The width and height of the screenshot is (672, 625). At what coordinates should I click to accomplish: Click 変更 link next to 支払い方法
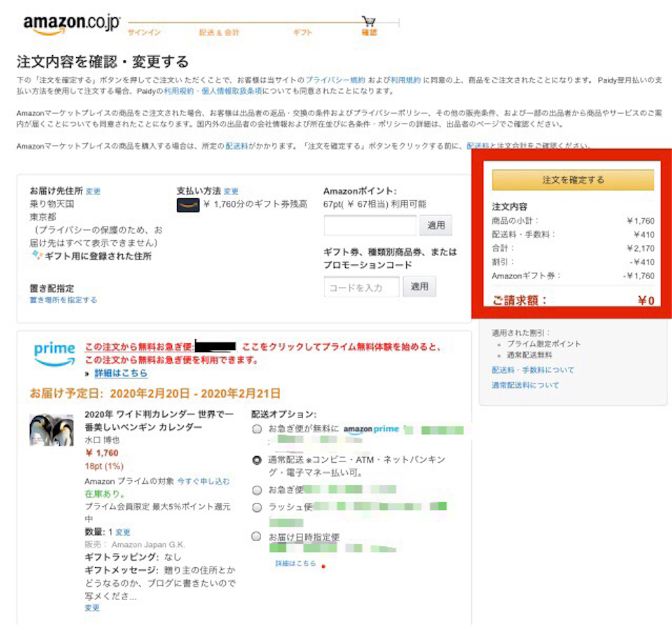(x=231, y=192)
